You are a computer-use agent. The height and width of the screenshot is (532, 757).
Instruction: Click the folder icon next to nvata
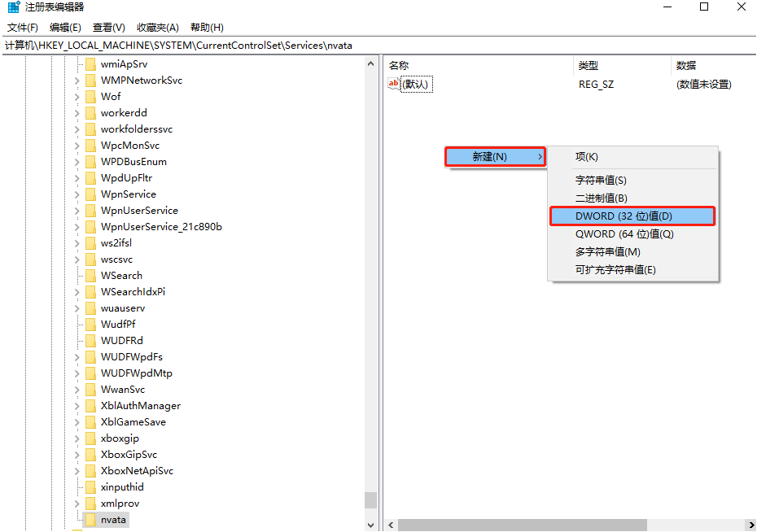pos(90,519)
